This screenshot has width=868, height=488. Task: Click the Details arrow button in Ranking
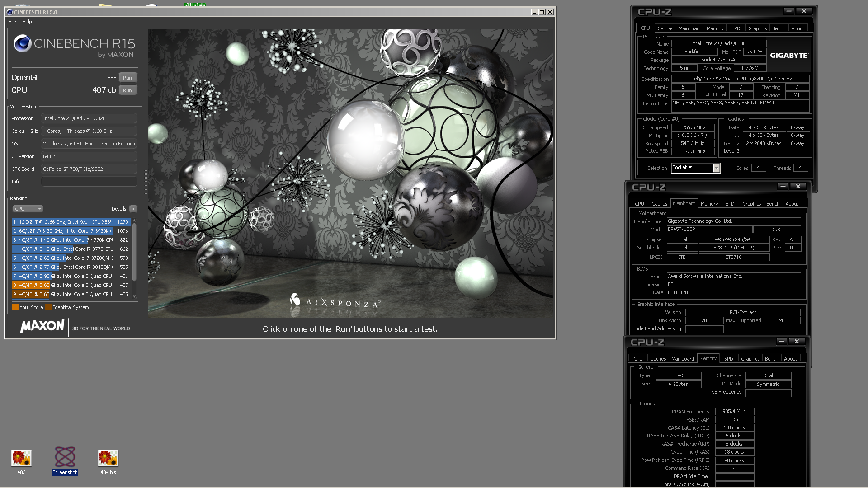(x=133, y=209)
